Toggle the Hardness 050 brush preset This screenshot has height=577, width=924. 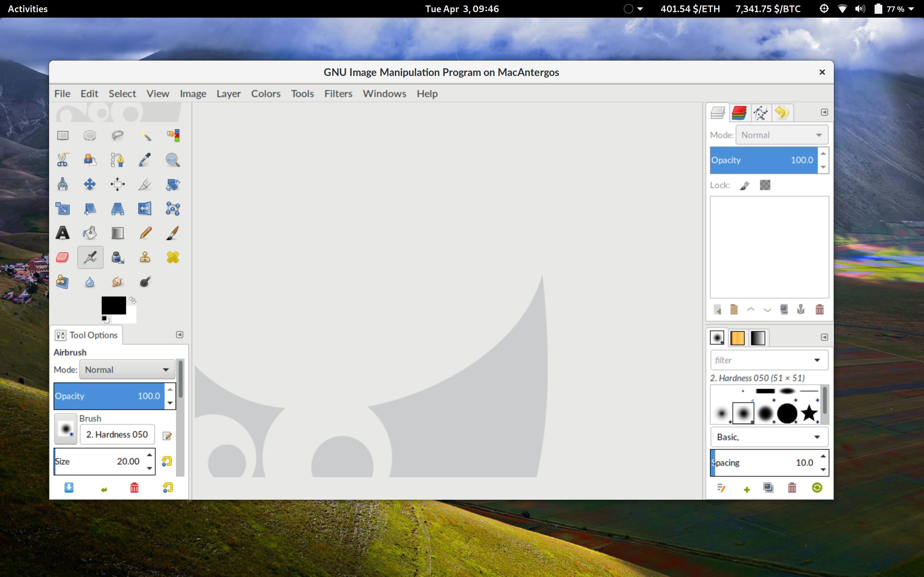pos(744,413)
